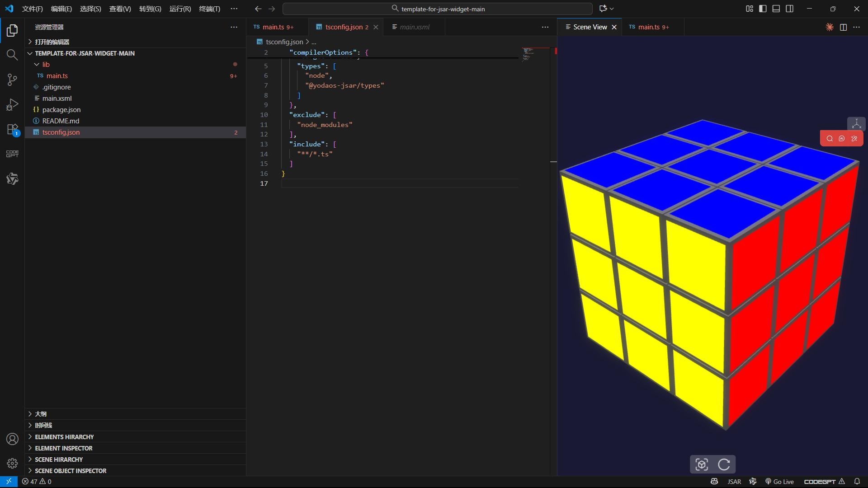
Task: Open the 终端(T) menu
Action: pos(209,9)
